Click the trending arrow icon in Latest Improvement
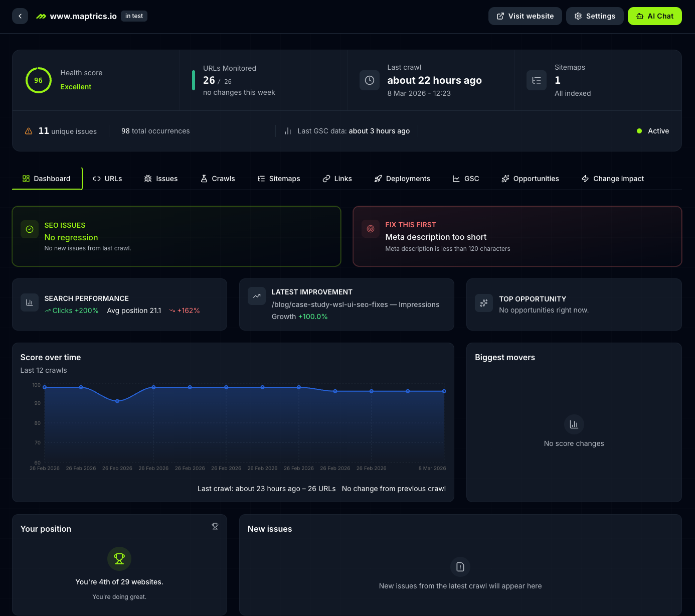 point(257,296)
